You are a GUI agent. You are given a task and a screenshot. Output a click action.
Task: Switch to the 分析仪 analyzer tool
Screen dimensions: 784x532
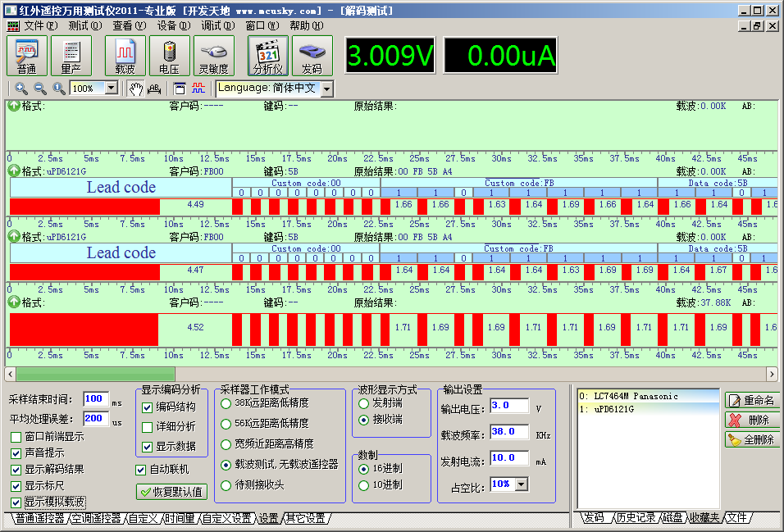[x=268, y=56]
